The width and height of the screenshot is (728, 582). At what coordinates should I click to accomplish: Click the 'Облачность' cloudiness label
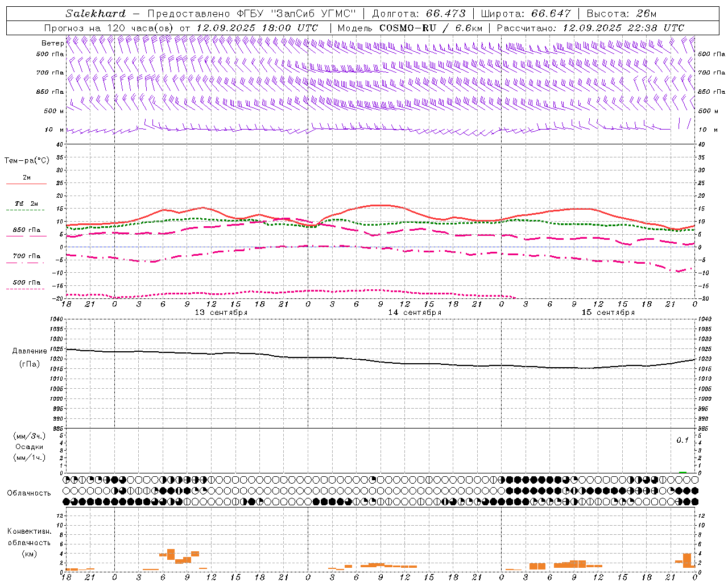(x=29, y=493)
